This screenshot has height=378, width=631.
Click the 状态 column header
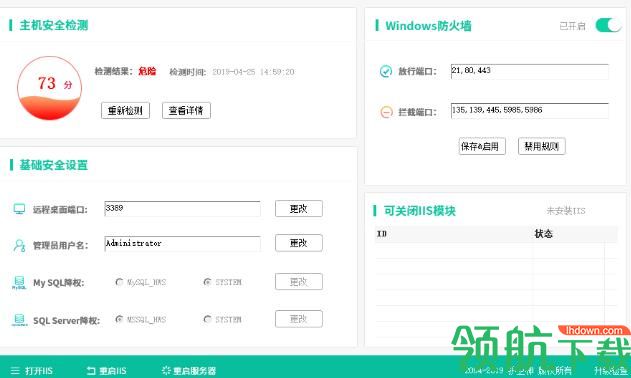pos(543,233)
